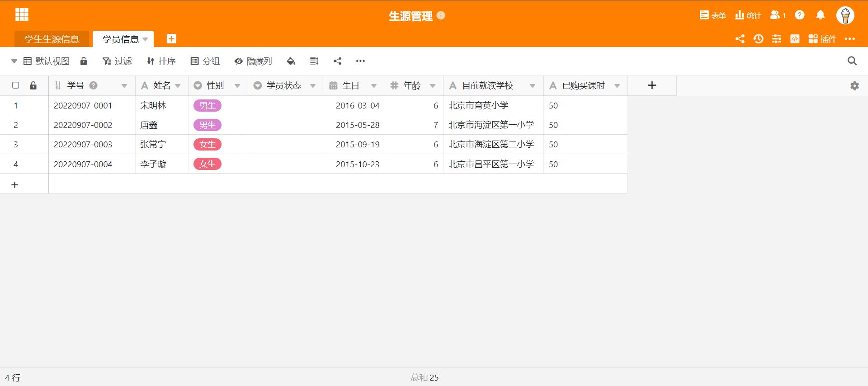Select the birthday cell 2015-09-19

(x=354, y=144)
